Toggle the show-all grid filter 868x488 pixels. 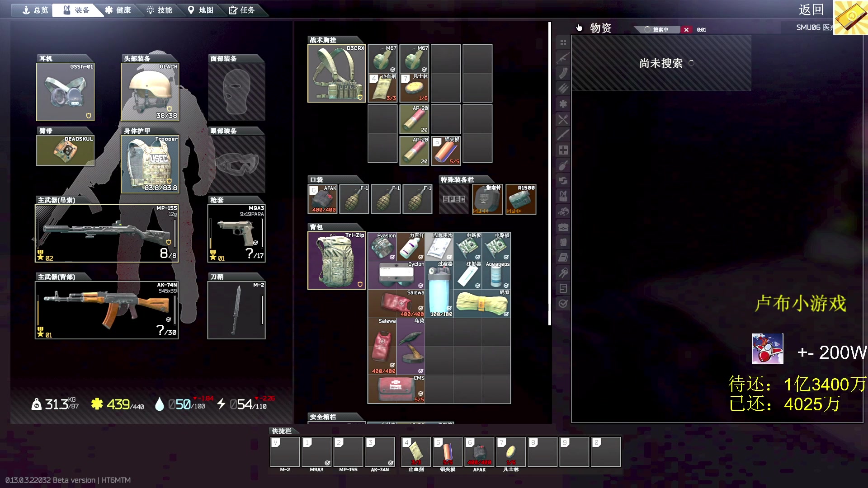pos(563,42)
